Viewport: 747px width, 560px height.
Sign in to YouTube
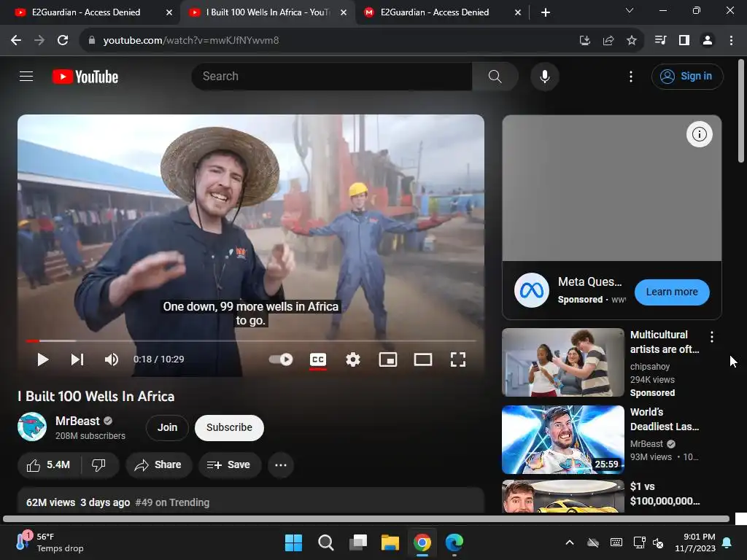tap(687, 76)
